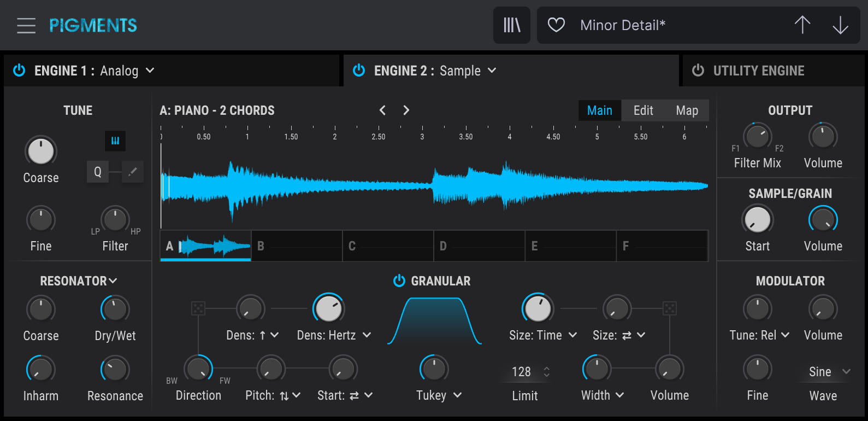Favorite the preset with the heart icon
This screenshot has width=868, height=421.
pyautogui.click(x=556, y=25)
